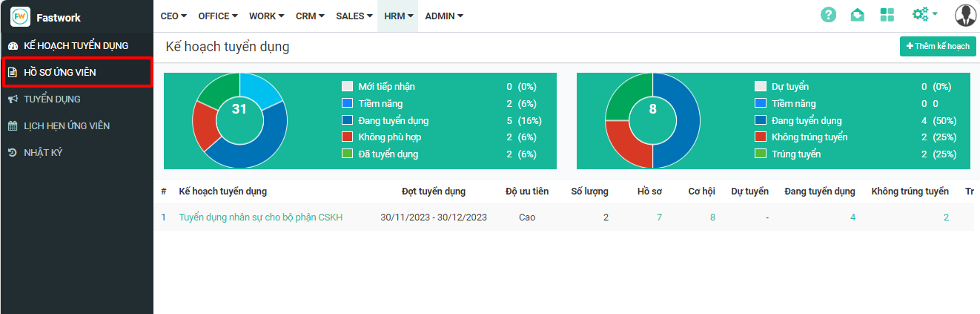Open Nhật ký history item
This screenshot has width=980, height=314.
(x=44, y=152)
